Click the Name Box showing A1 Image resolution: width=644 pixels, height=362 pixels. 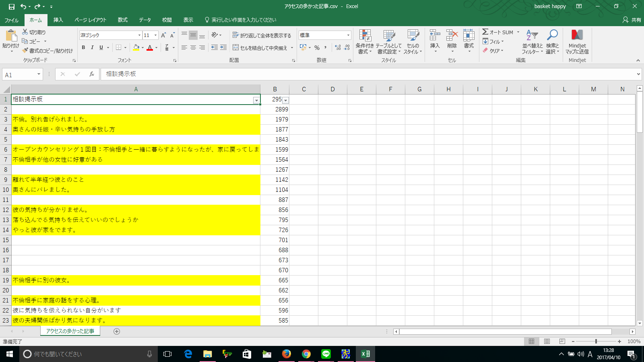(x=19, y=74)
